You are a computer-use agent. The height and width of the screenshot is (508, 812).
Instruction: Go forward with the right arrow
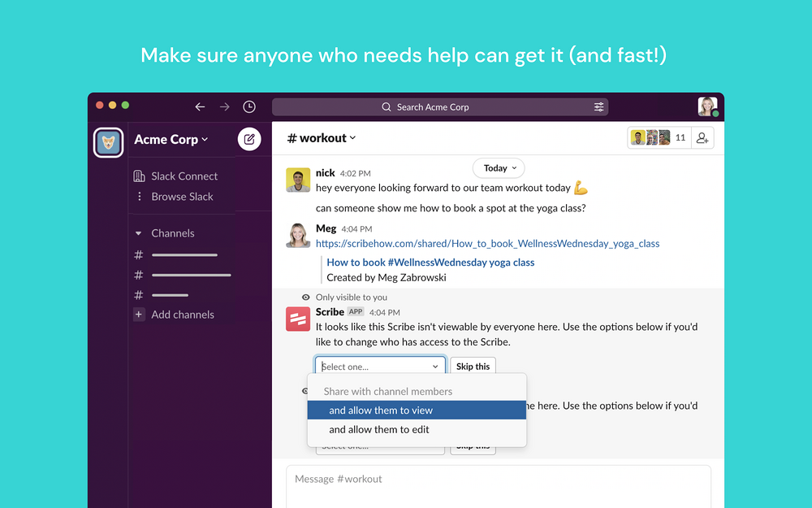point(224,106)
